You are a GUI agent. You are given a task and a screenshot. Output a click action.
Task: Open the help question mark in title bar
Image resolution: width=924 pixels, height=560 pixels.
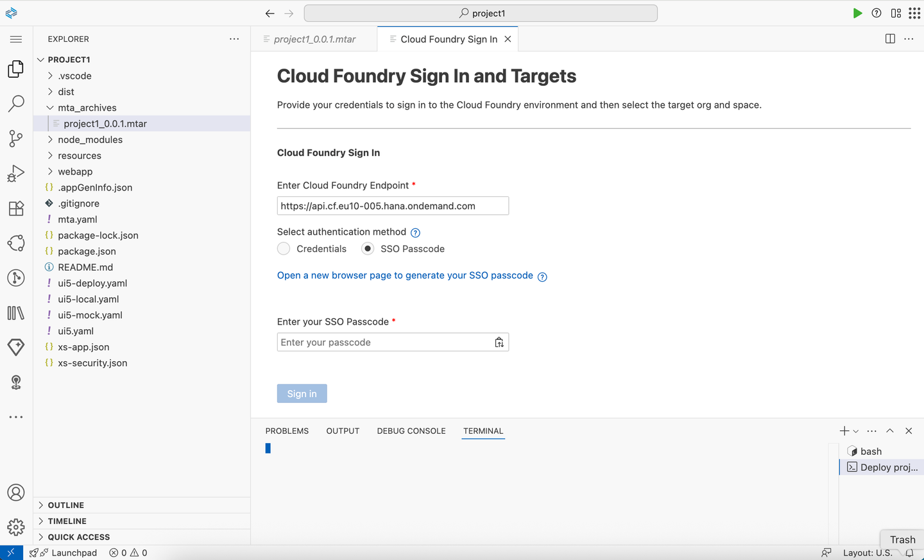877,13
